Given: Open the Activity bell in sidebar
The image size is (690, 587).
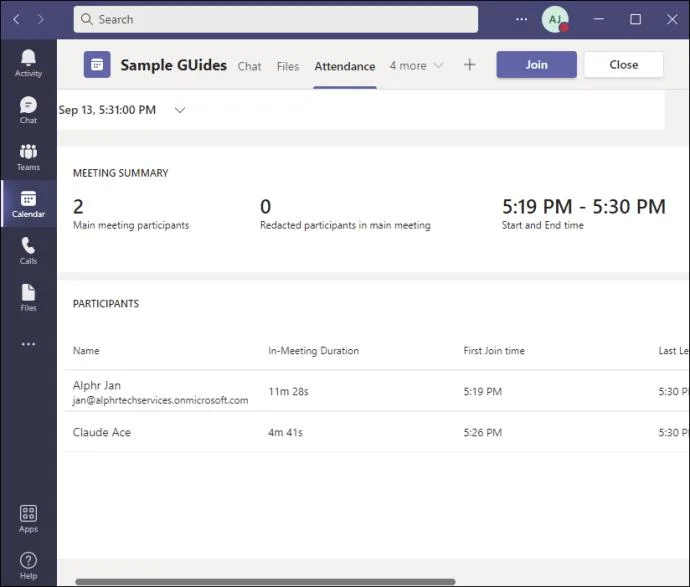Looking at the screenshot, I should click(28, 63).
